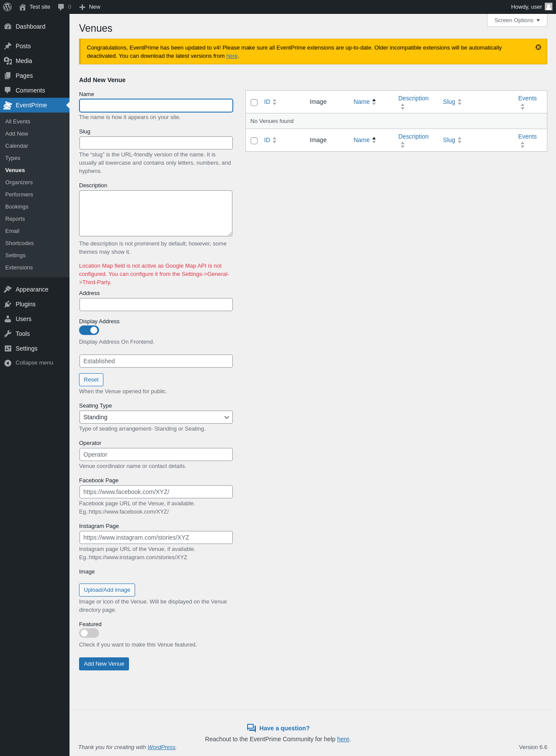Dismiss the yellow EventPrime update notice
556x756 pixels.
pyautogui.click(x=538, y=47)
